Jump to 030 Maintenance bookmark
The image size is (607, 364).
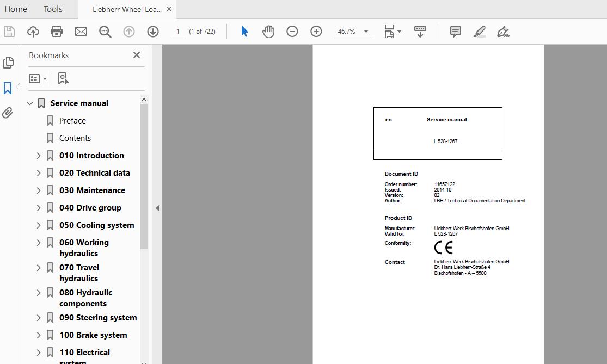point(92,190)
